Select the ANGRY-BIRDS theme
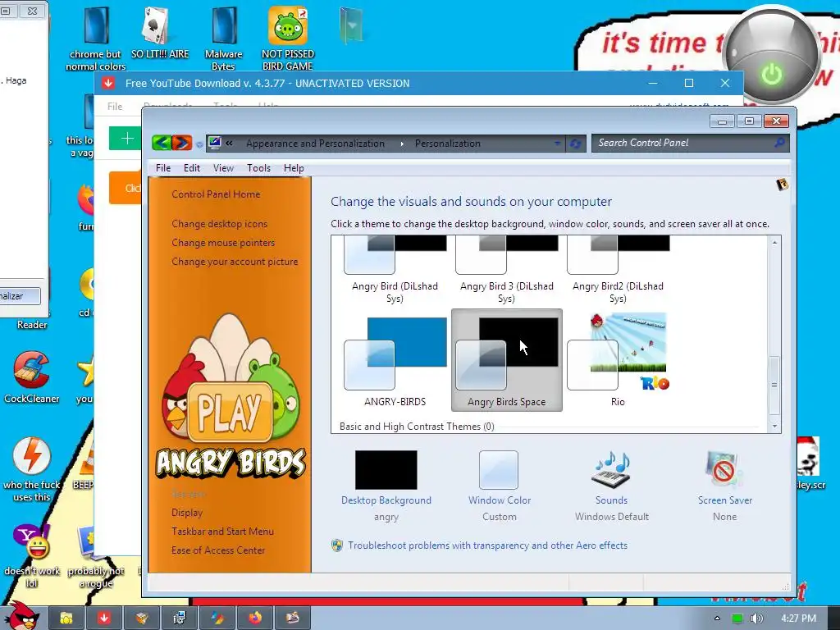The image size is (840, 630). pyautogui.click(x=395, y=361)
